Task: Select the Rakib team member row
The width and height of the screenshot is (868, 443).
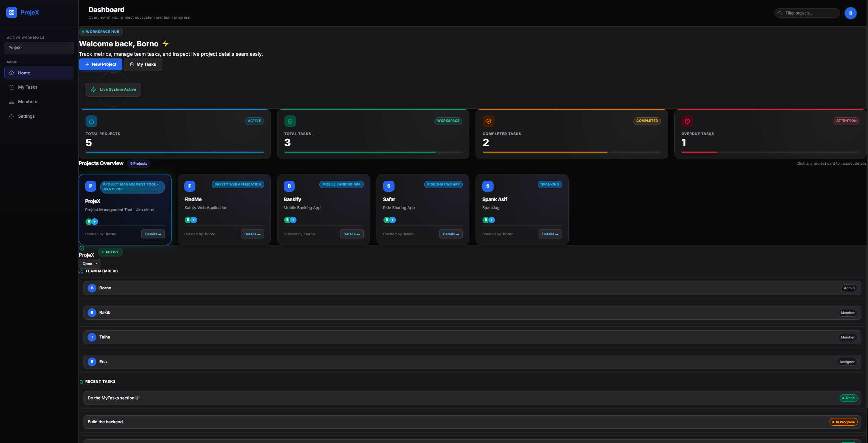Action: pyautogui.click(x=472, y=313)
